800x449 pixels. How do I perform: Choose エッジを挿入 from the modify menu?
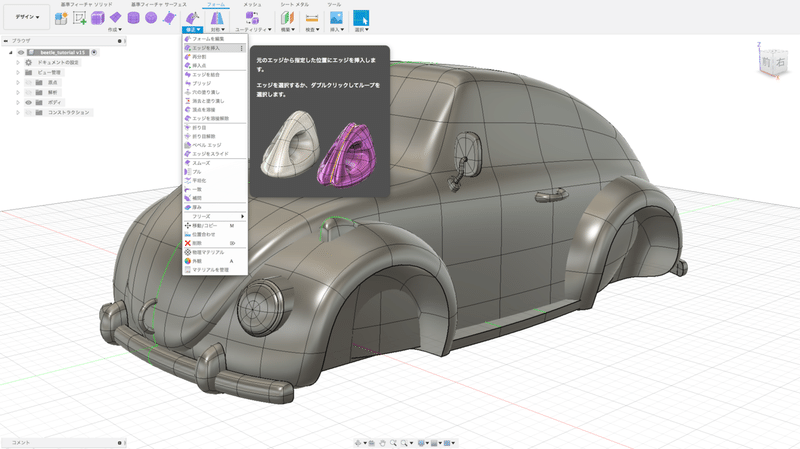[x=207, y=48]
